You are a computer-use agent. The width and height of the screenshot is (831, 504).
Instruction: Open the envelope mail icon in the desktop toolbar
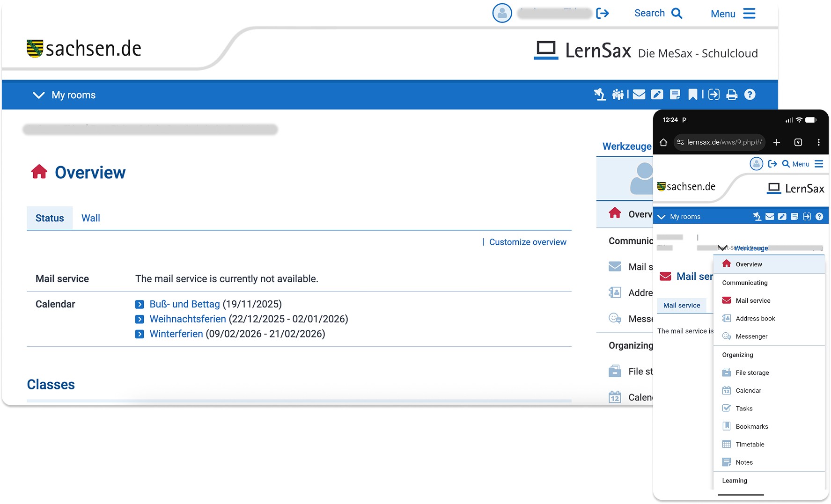point(639,95)
